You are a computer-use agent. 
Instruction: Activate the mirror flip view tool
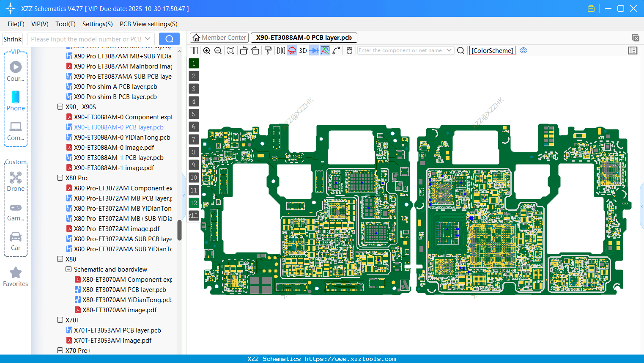tap(282, 50)
